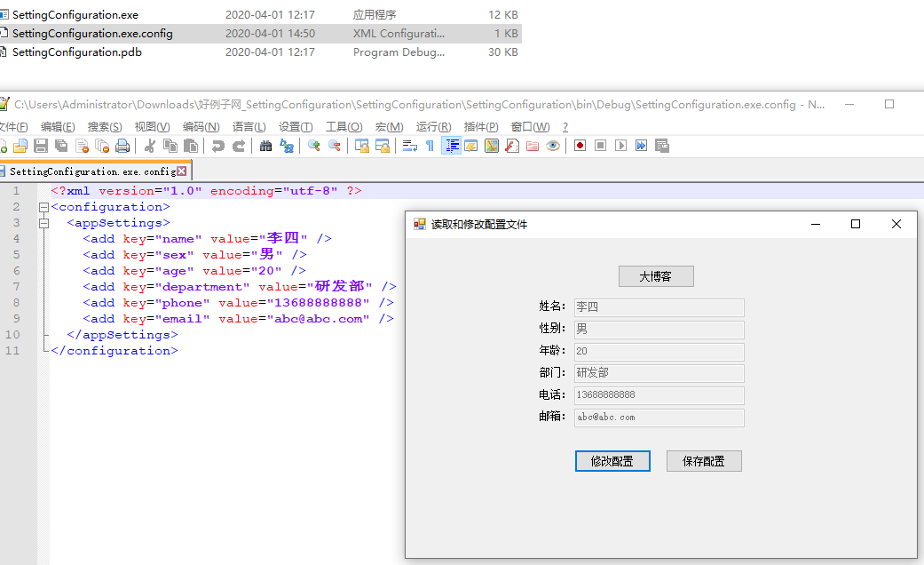Click synchronize horizontal scrolling icon
Screen dimensions: 924x565
(383, 146)
